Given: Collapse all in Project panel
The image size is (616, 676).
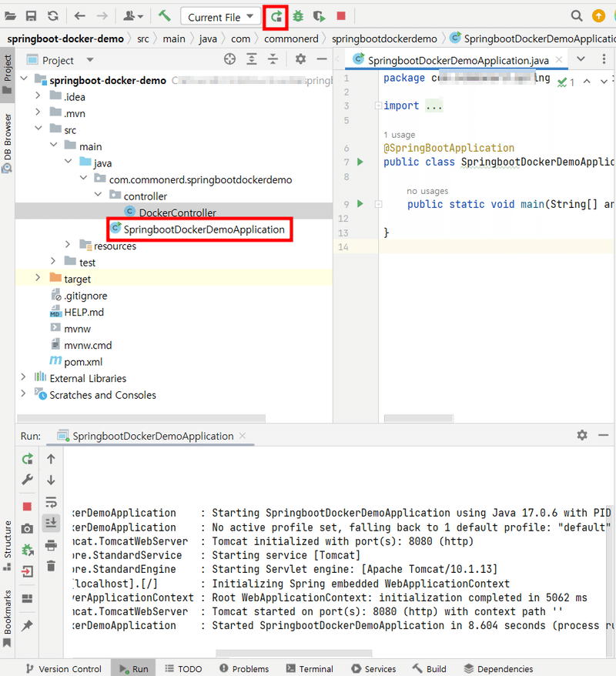Looking at the screenshot, I should pyautogui.click(x=273, y=59).
